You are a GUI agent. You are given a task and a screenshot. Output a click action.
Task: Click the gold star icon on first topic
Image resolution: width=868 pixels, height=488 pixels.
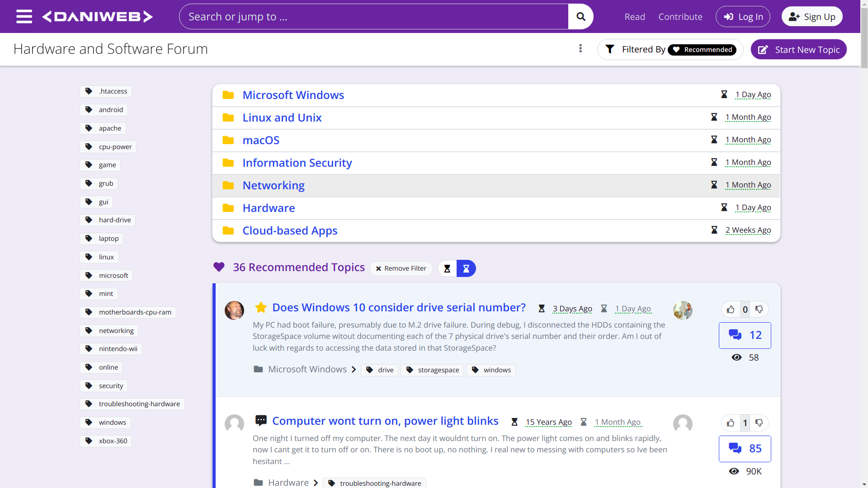(261, 308)
